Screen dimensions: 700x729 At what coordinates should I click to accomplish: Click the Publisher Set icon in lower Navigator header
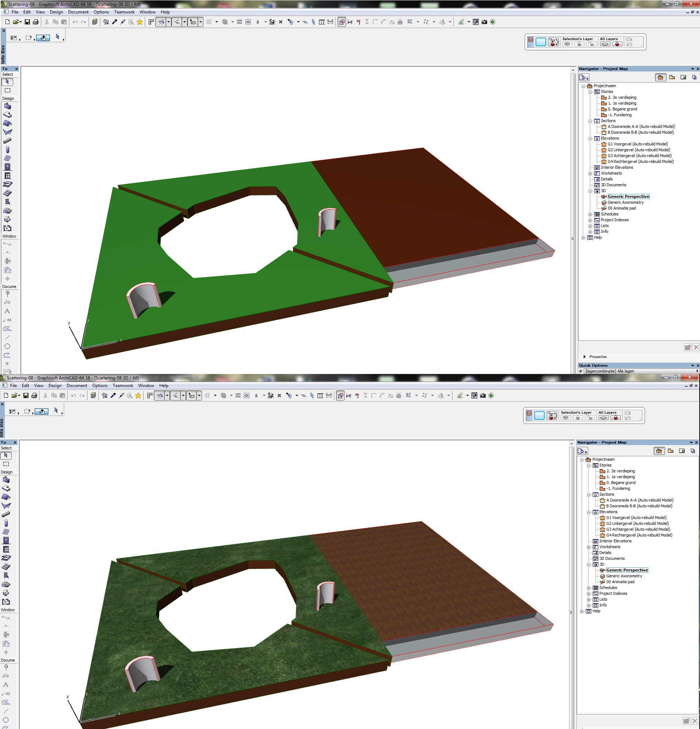[x=693, y=451]
